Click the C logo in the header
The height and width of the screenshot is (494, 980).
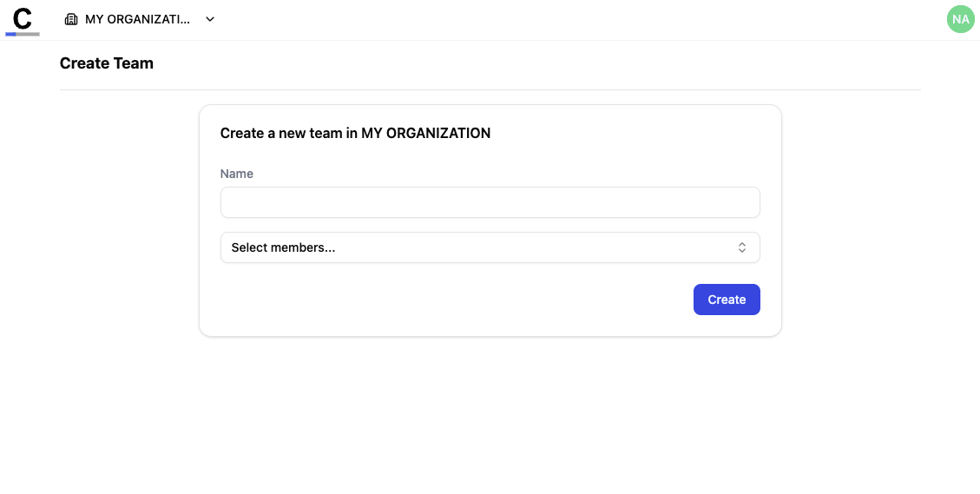tap(23, 17)
